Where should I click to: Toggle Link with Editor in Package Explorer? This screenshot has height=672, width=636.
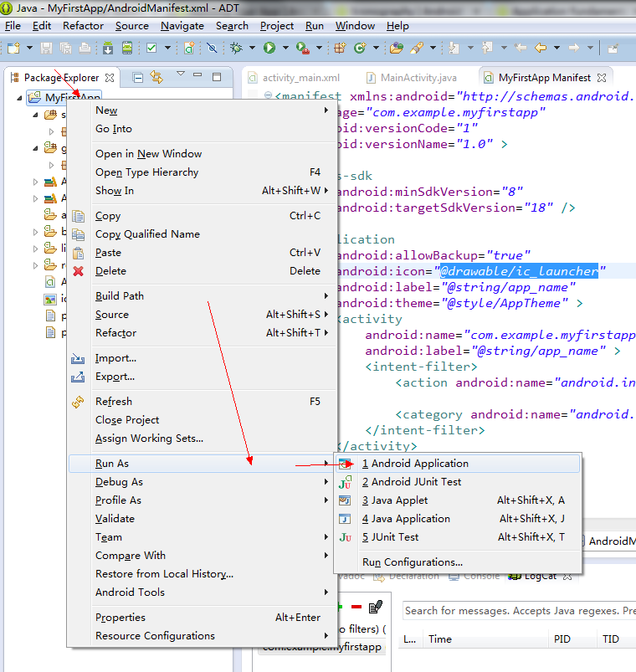point(156,77)
